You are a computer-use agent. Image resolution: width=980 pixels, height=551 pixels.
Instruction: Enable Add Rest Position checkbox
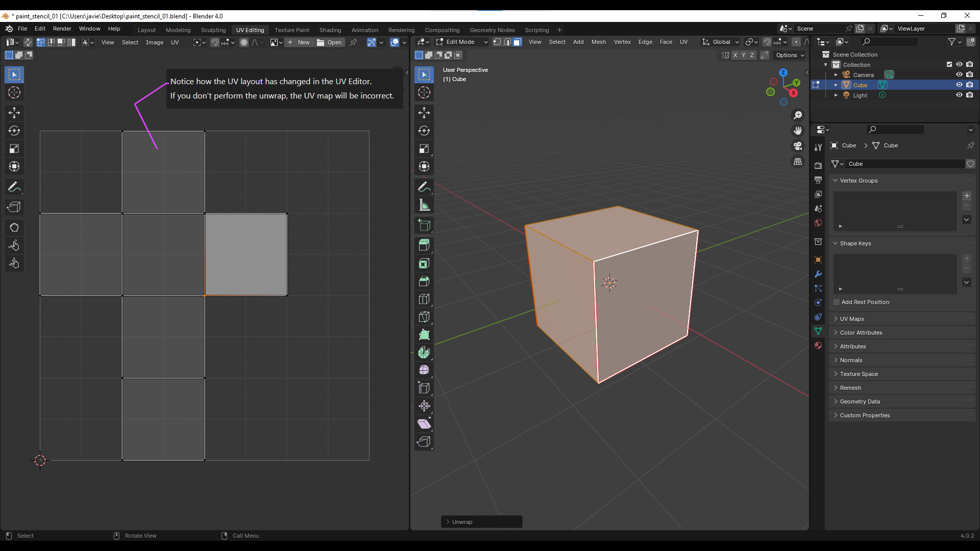[837, 302]
